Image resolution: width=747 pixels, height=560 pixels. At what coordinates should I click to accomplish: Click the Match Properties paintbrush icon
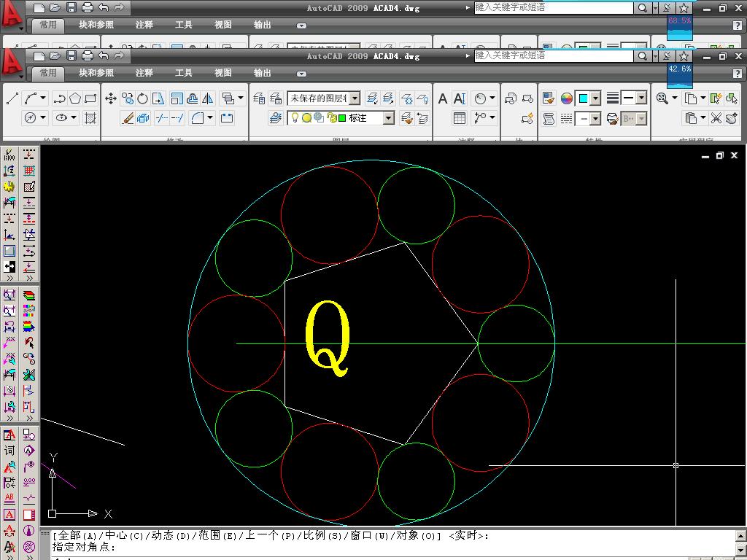[x=549, y=98]
